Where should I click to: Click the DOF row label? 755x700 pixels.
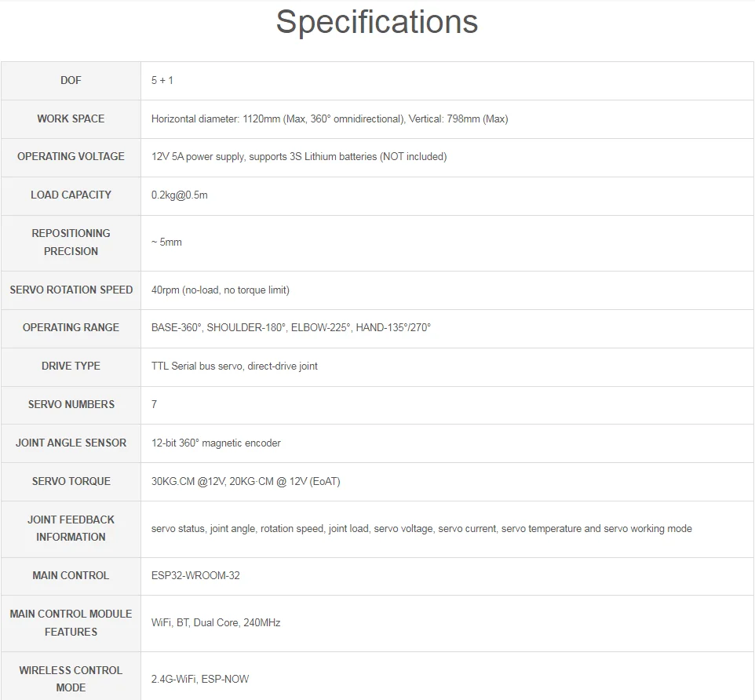71,80
